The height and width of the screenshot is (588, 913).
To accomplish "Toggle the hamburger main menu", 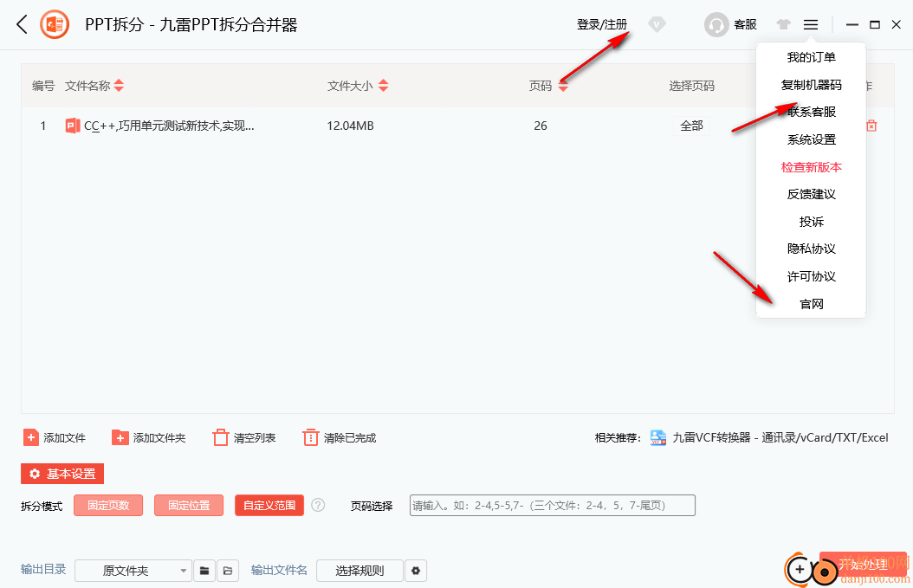I will coord(811,24).
